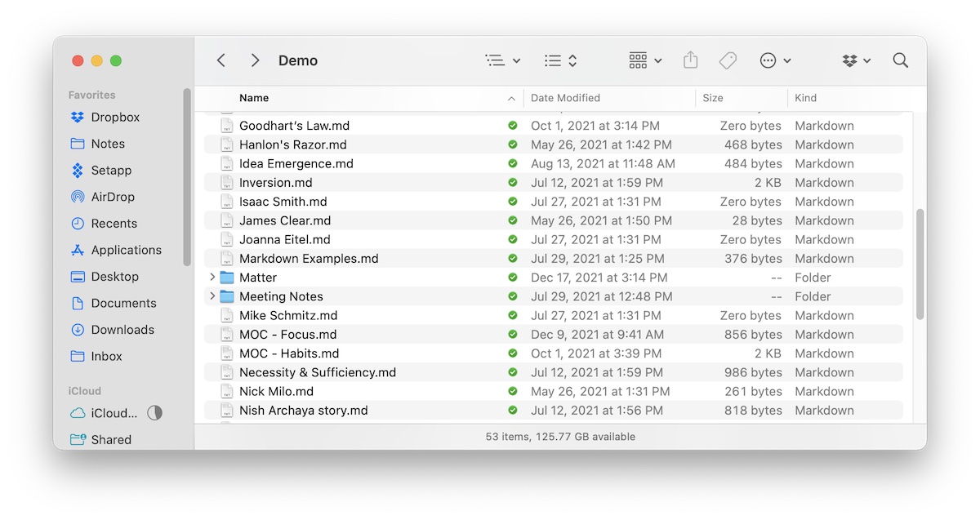Open the ellipsis Action menu
The image size is (980, 520).
(775, 60)
